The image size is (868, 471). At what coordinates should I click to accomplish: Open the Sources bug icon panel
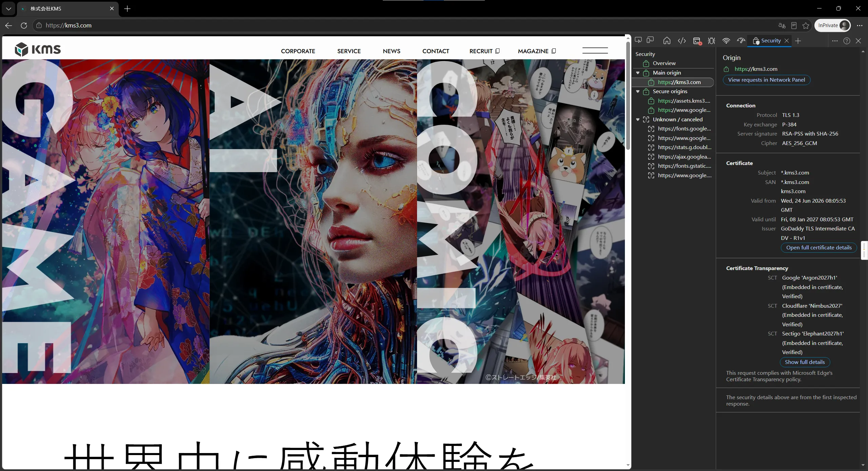(x=711, y=41)
